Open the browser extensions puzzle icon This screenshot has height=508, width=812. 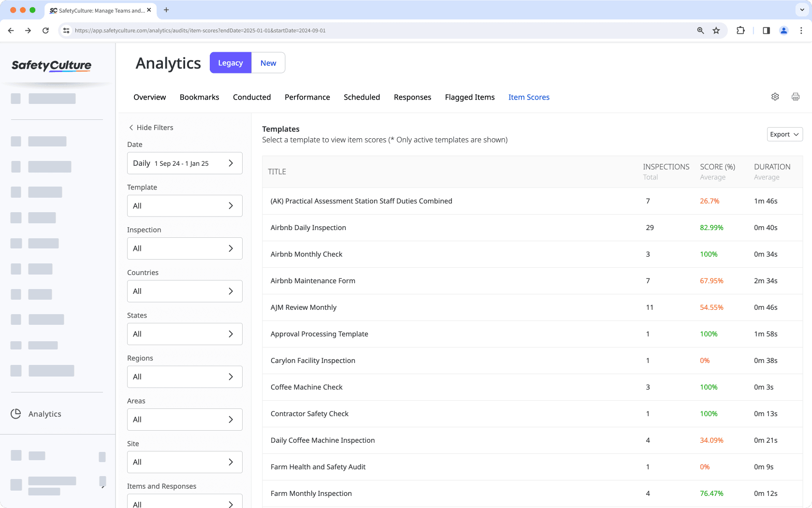(740, 30)
